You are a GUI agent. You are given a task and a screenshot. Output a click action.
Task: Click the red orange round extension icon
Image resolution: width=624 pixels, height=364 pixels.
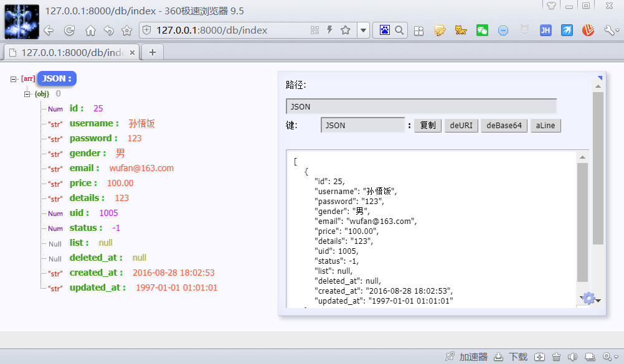tap(588, 30)
